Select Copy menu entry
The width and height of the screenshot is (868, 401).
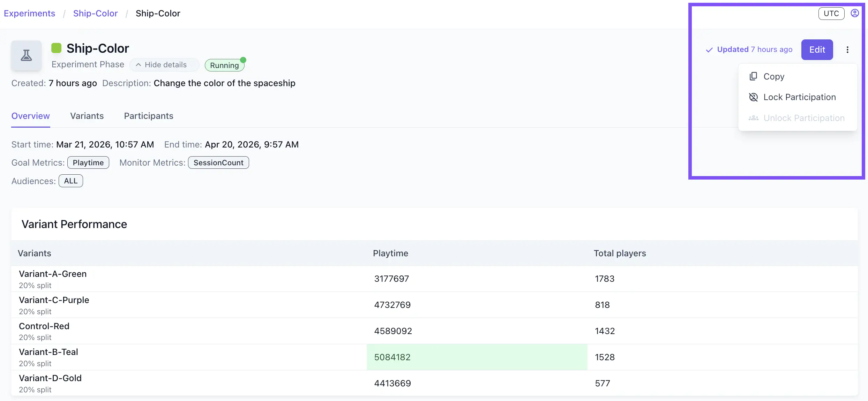tap(773, 76)
